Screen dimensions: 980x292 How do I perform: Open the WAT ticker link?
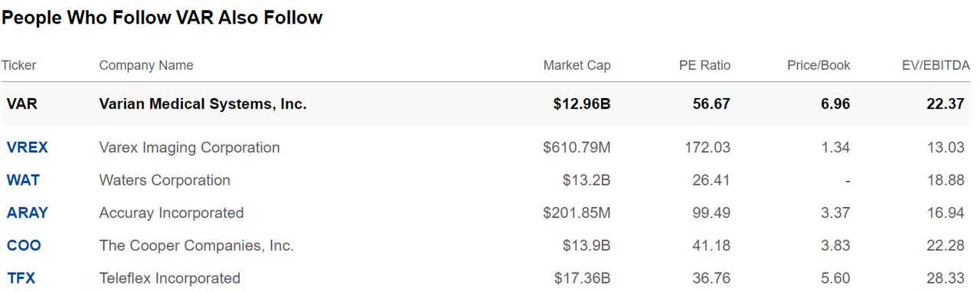23,180
